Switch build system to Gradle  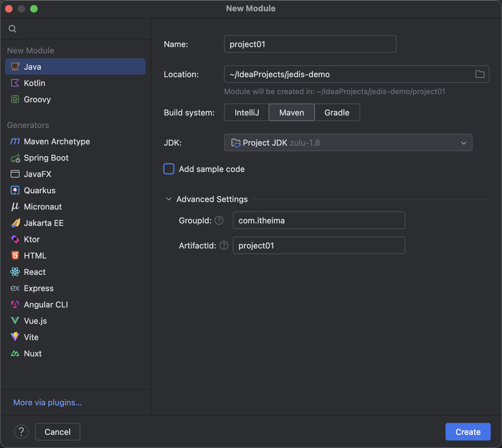point(337,112)
